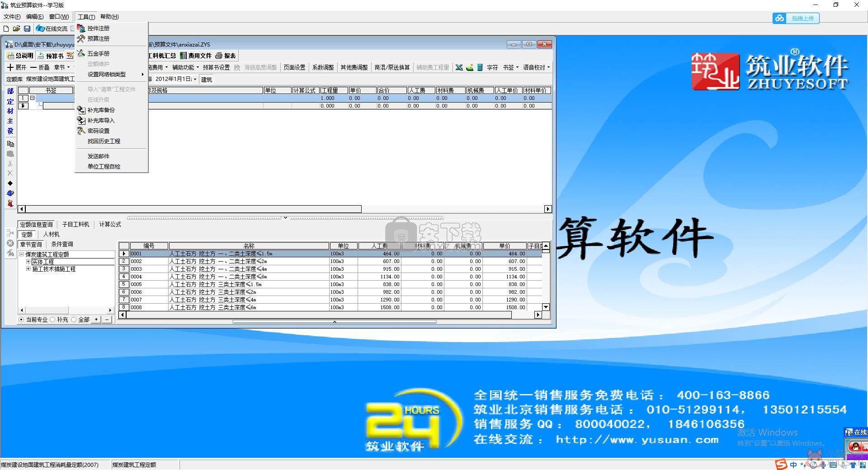Switch to the 费用文件 tab
The image size is (868, 470).
coord(196,56)
